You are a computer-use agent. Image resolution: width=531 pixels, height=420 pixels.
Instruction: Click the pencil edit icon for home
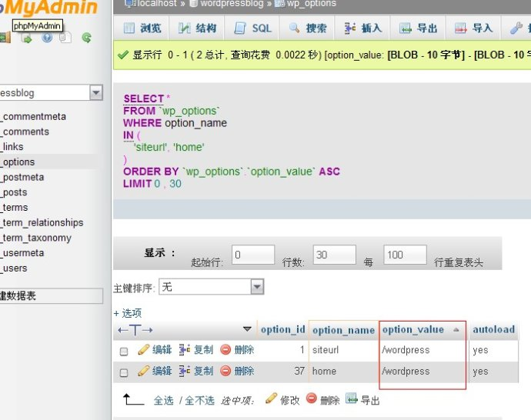(143, 371)
